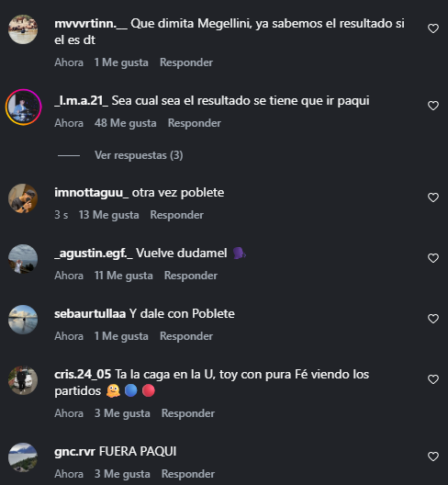Like cris.24_05's comment with the heart

pos(433,379)
